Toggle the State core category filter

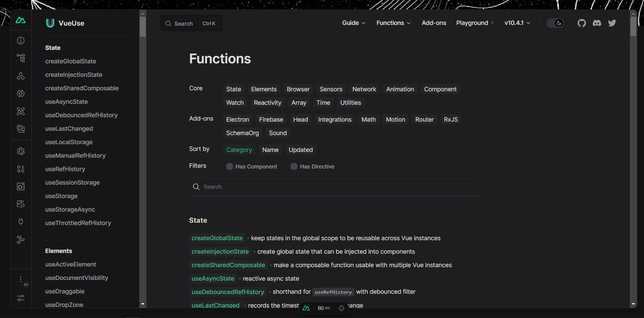coord(234,89)
